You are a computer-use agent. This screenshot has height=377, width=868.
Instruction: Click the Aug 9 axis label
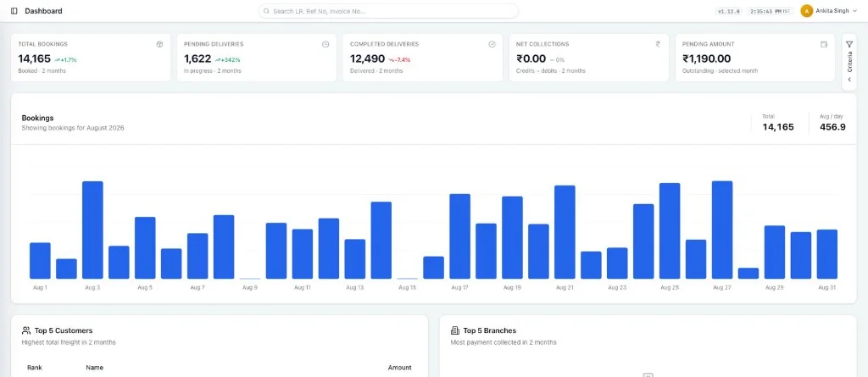(250, 288)
